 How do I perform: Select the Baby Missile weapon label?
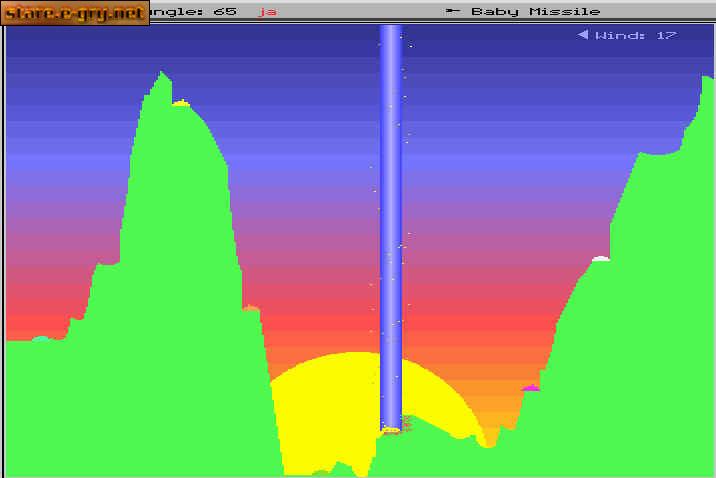click(536, 11)
